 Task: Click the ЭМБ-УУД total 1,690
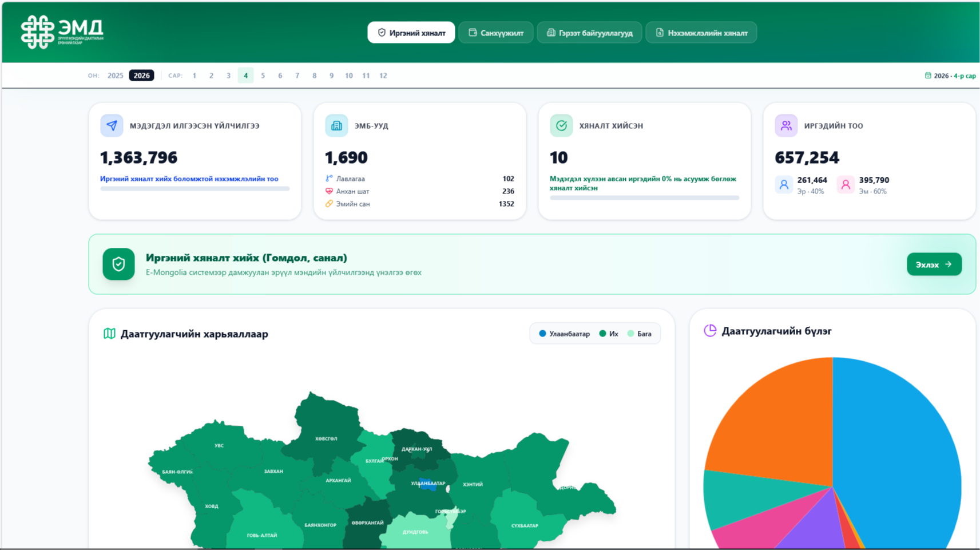[346, 157]
